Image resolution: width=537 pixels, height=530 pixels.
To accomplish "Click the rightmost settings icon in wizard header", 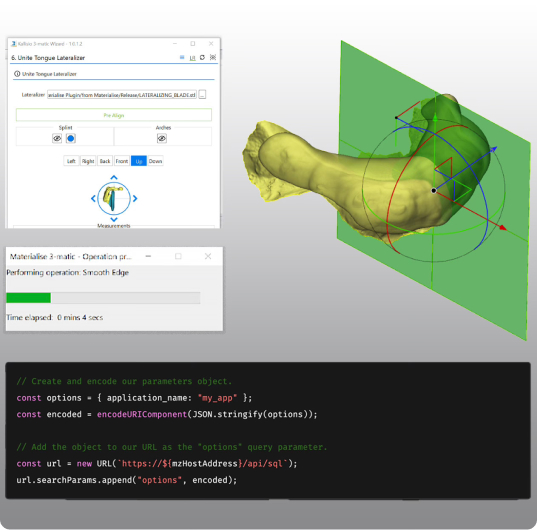I will click(x=213, y=58).
